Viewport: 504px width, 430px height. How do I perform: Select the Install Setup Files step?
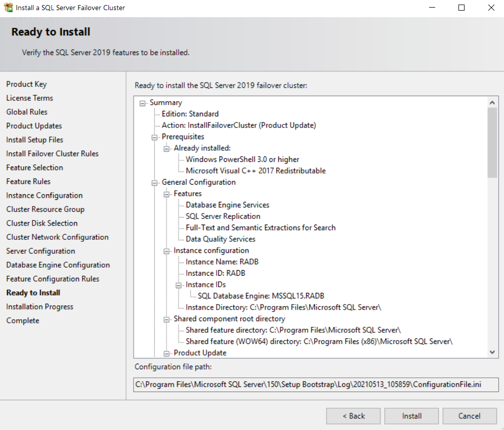(35, 140)
